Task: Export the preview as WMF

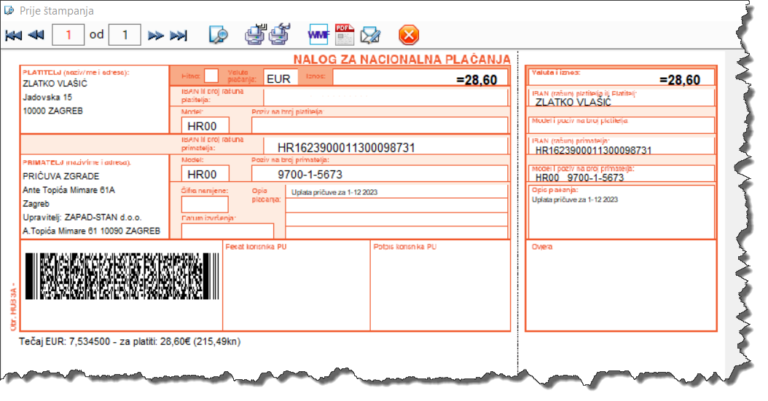Action: (x=319, y=35)
